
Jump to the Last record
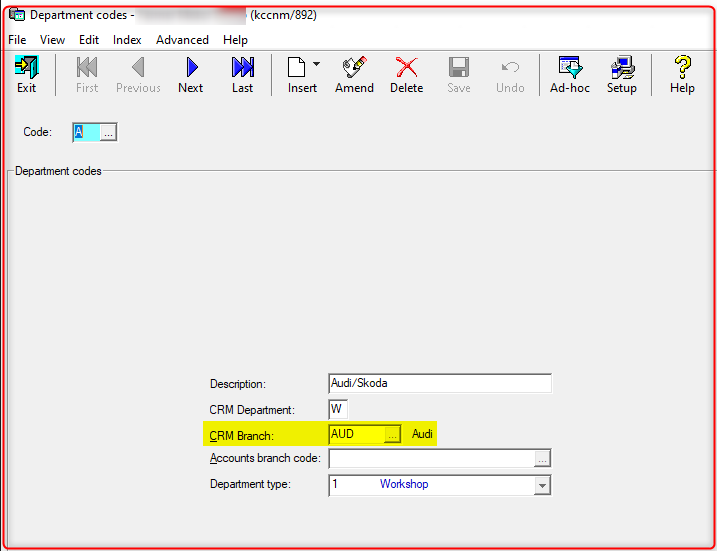point(242,75)
